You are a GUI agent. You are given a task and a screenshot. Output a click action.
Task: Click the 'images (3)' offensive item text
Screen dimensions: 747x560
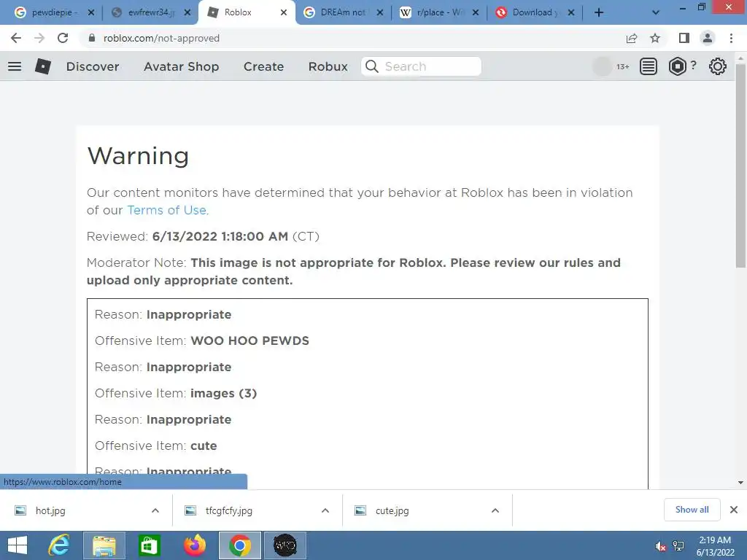223,393
